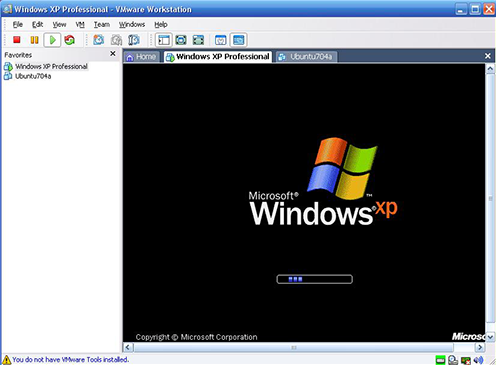Click the green Power On play icon
496x365 pixels.
click(x=52, y=40)
